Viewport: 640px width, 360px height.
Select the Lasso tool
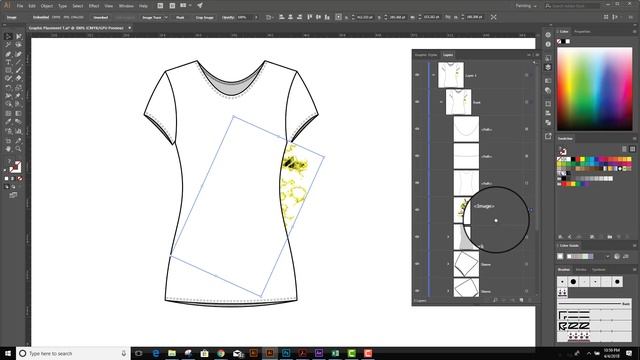point(18,45)
